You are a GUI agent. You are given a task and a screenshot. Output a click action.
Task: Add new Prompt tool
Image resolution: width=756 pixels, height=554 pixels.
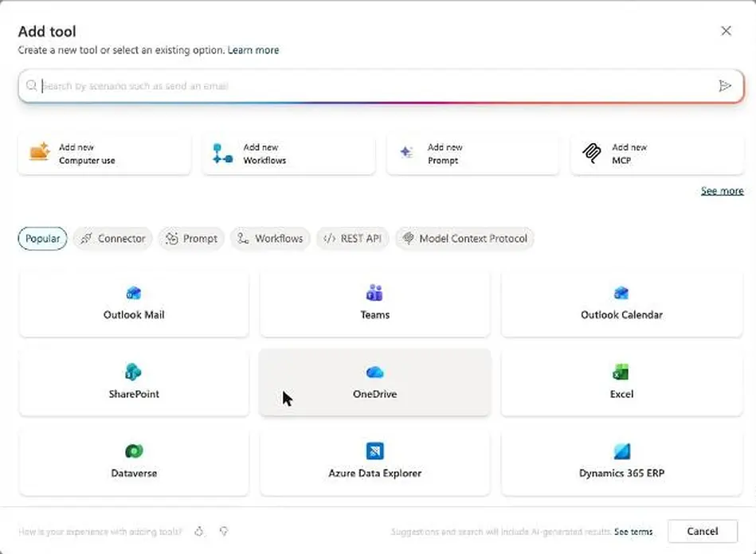pyautogui.click(x=473, y=154)
